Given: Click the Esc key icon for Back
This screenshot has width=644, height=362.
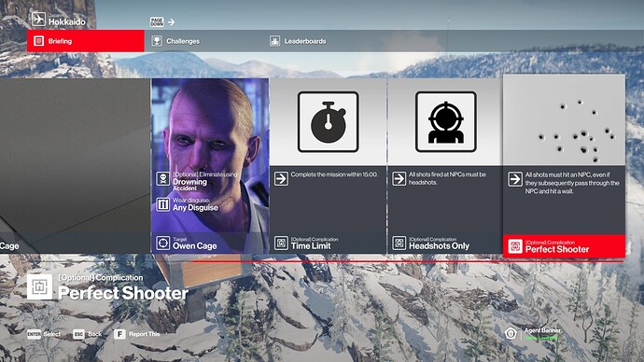Looking at the screenshot, I should pos(78,334).
